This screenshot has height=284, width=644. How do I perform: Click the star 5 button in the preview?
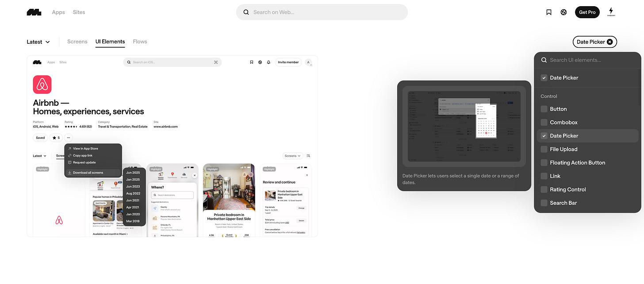pos(56,138)
